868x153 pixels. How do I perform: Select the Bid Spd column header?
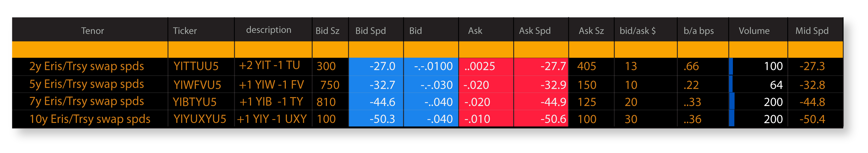(x=370, y=31)
